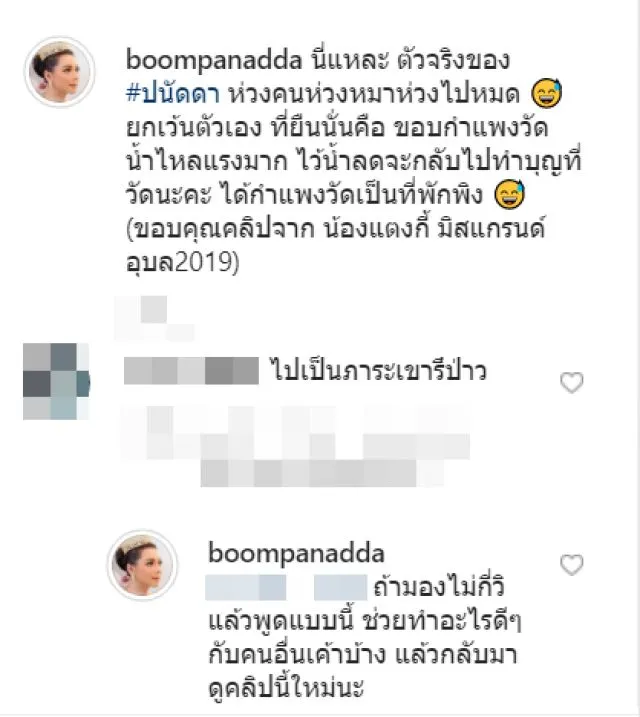
Task: Click the reply line "แล้วพูดแบบนี้ ช่วยทำอะไรดีๆ"
Action: tap(365, 621)
